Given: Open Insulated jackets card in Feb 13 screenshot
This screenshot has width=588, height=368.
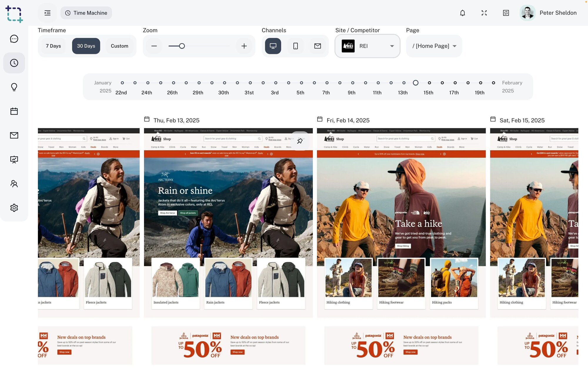Looking at the screenshot, I should pyautogui.click(x=176, y=284).
